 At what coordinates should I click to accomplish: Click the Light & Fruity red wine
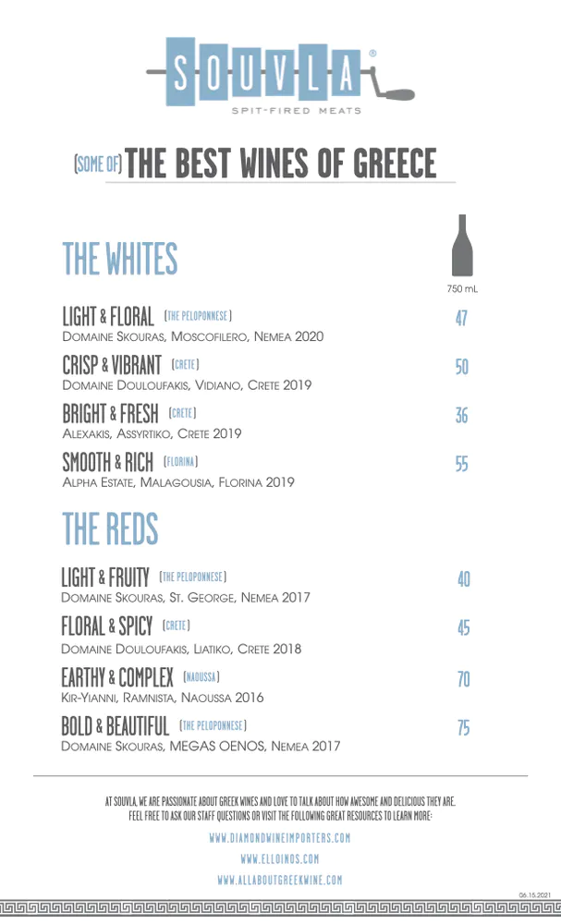[186, 586]
